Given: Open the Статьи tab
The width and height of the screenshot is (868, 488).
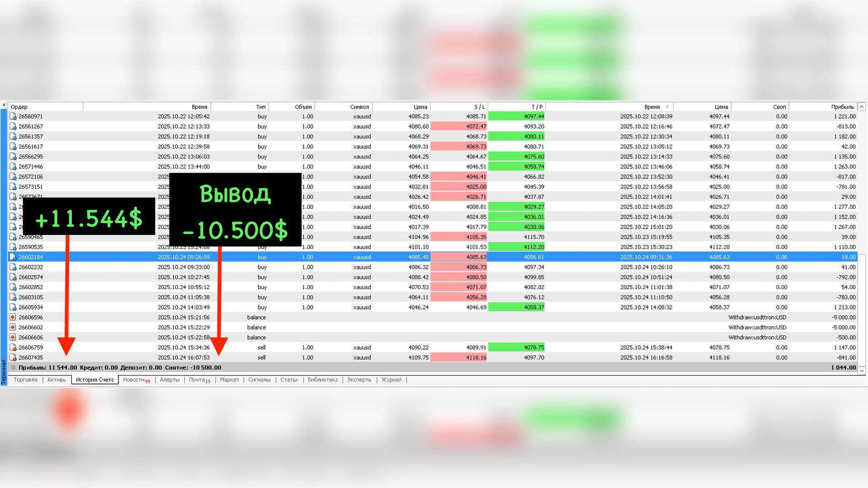Looking at the screenshot, I should [289, 380].
